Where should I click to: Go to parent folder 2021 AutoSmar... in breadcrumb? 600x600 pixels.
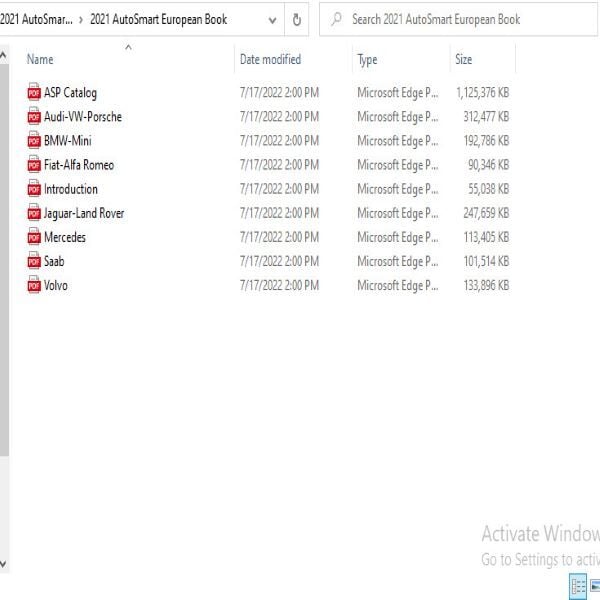point(36,19)
